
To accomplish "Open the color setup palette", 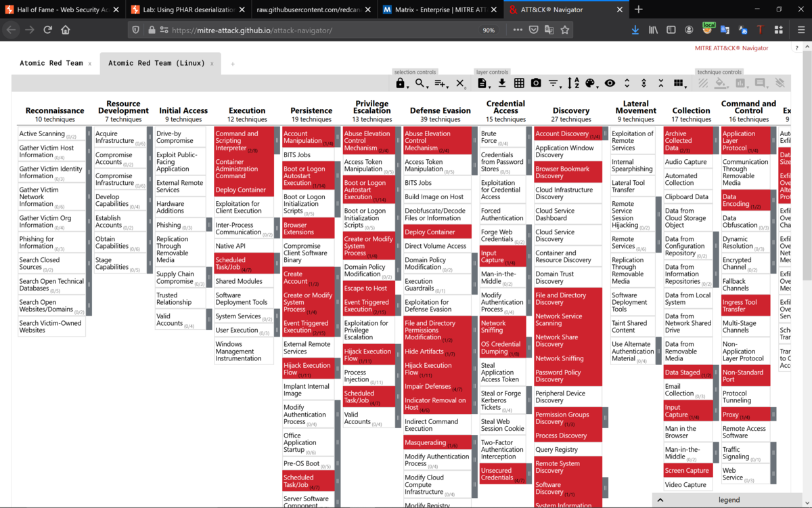I will coord(591,83).
